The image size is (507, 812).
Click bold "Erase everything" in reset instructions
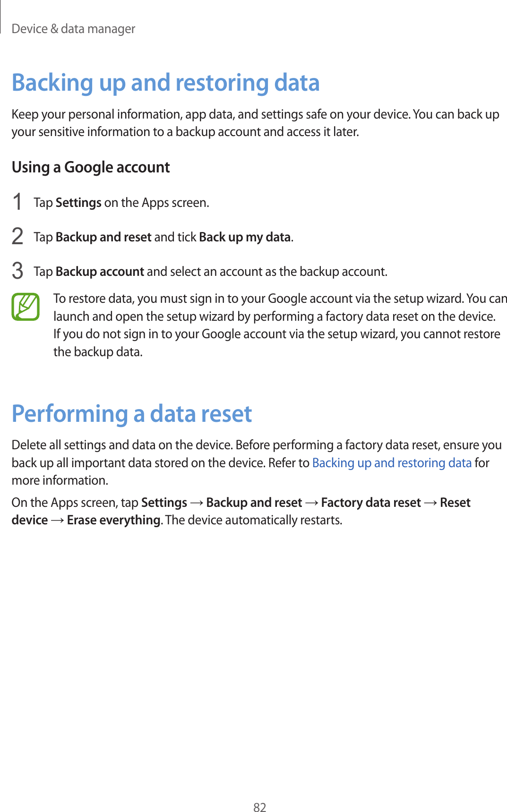pos(113,520)
